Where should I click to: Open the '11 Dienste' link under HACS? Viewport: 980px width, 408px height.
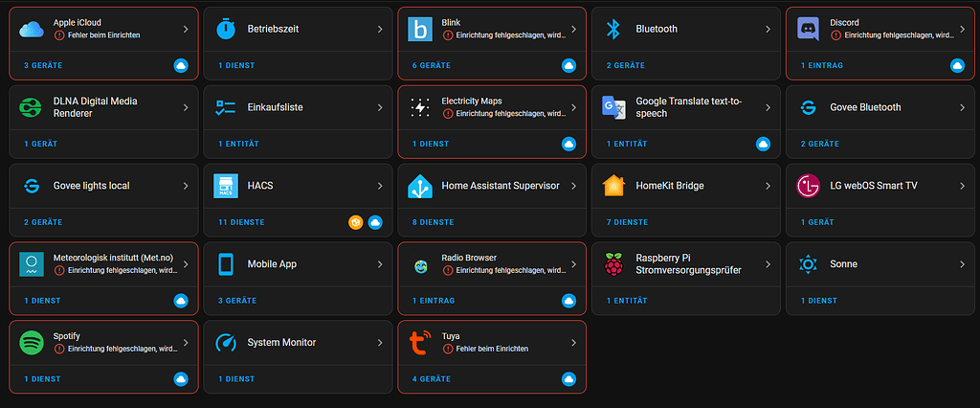[240, 222]
